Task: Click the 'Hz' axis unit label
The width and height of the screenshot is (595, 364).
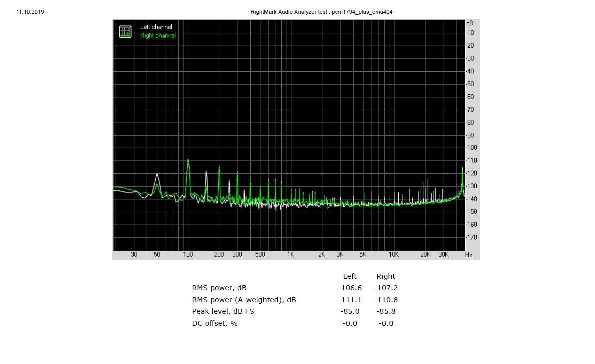Action: click(469, 255)
